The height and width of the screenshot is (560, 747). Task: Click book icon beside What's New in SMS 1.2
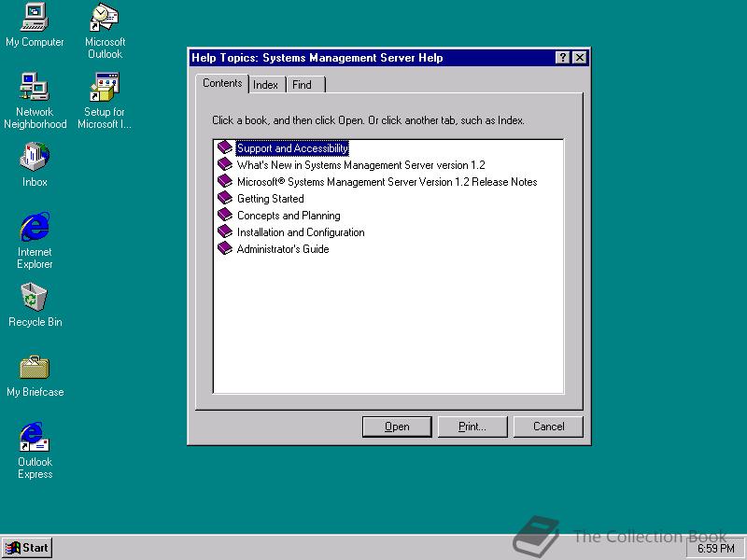tap(225, 164)
